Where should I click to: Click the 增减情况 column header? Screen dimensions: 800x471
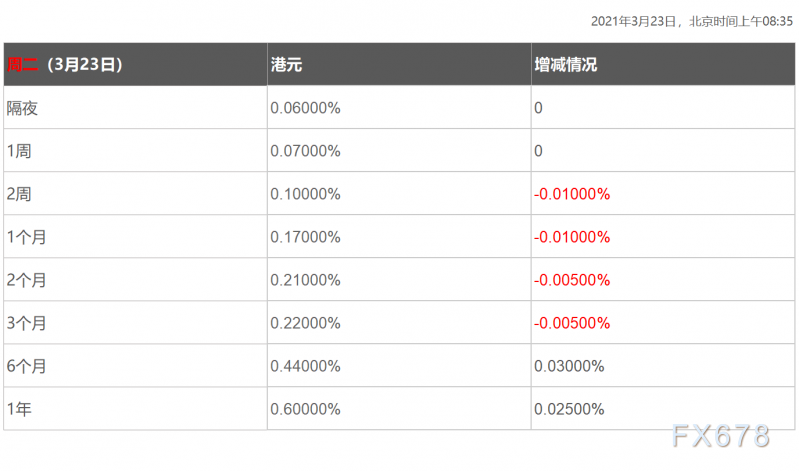(565, 64)
